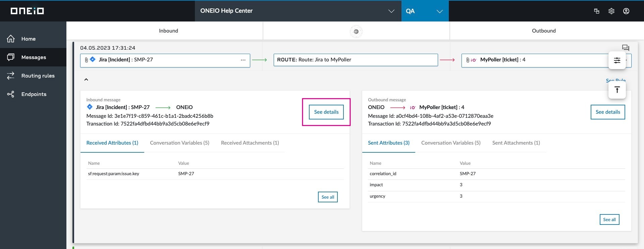
Task: Switch to Received Attributes (1) tab
Action: pyautogui.click(x=112, y=143)
